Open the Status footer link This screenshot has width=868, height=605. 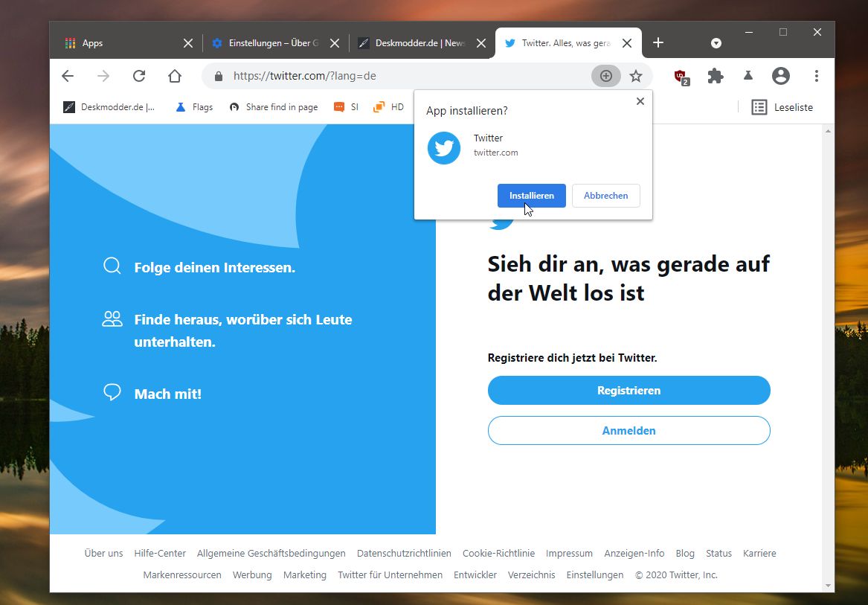(718, 554)
